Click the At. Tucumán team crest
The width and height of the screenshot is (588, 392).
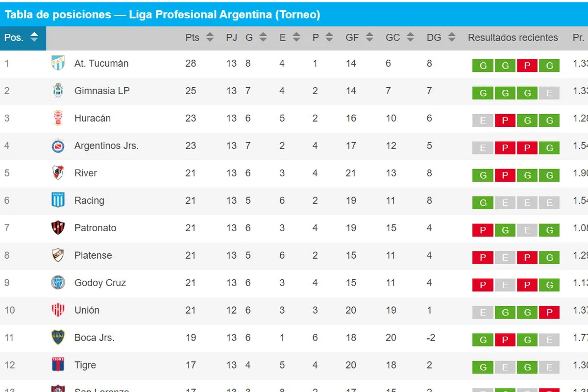[x=58, y=63]
